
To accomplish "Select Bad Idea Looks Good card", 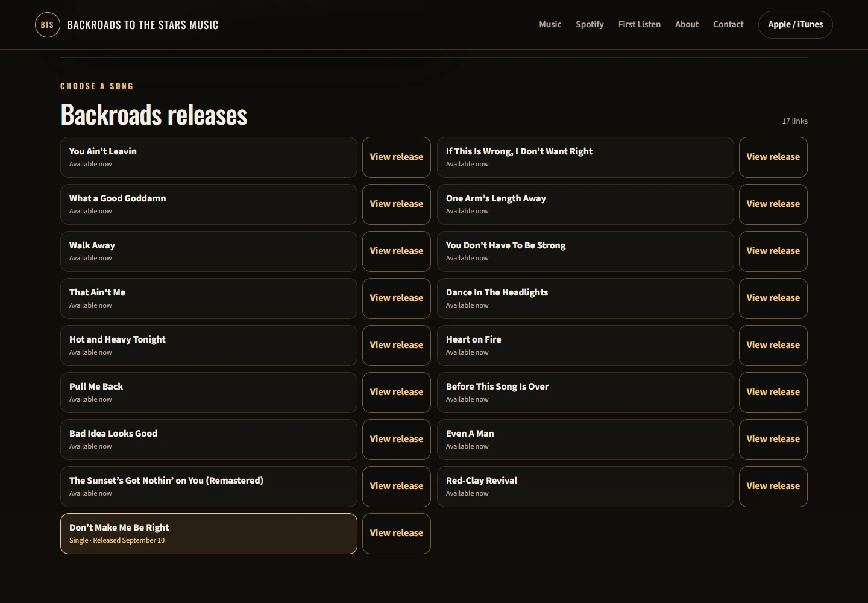I will 209,440.
